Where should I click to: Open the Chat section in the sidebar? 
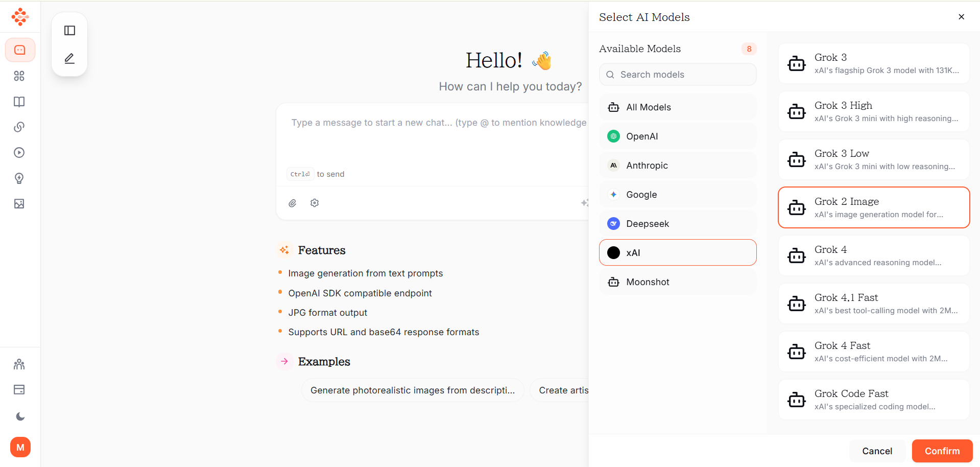(20, 50)
